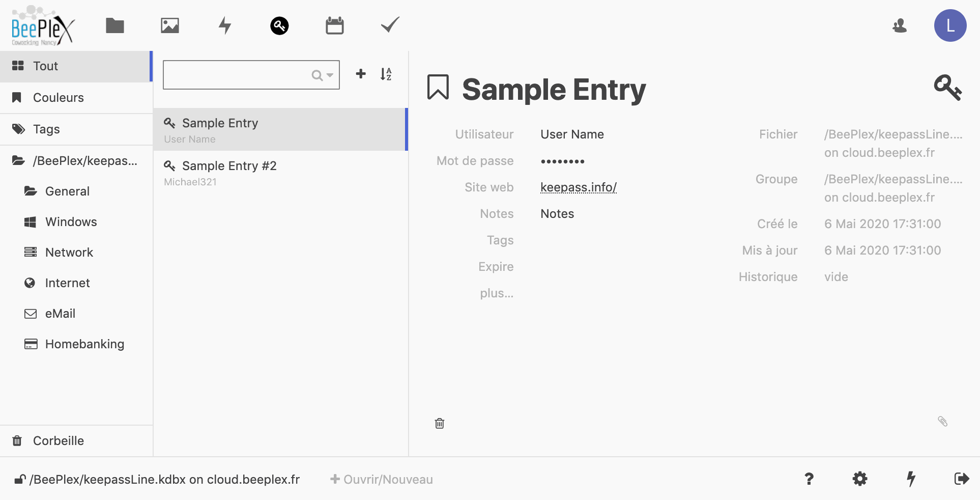Image resolution: width=980 pixels, height=500 pixels.
Task: Reveal the hidden password dots
Action: 562,161
